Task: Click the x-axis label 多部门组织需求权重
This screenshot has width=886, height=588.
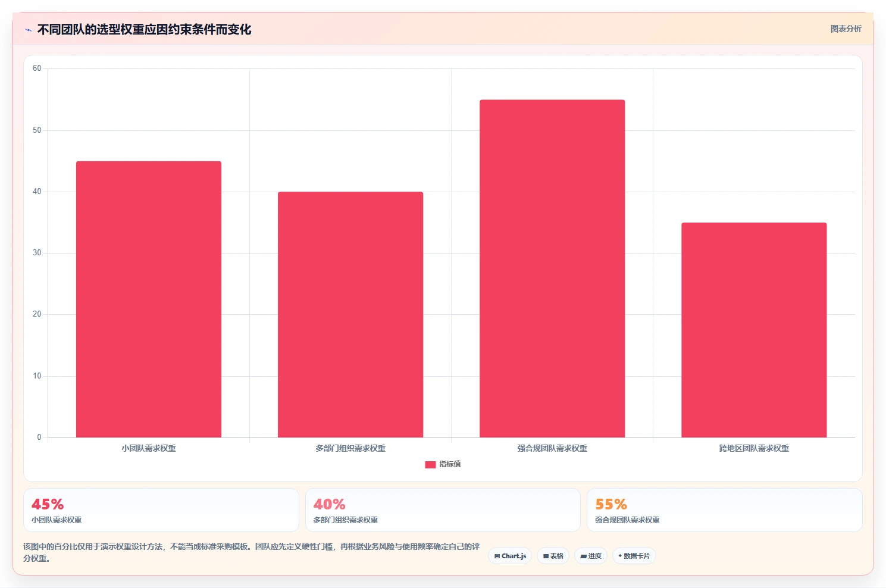Action: click(x=350, y=448)
